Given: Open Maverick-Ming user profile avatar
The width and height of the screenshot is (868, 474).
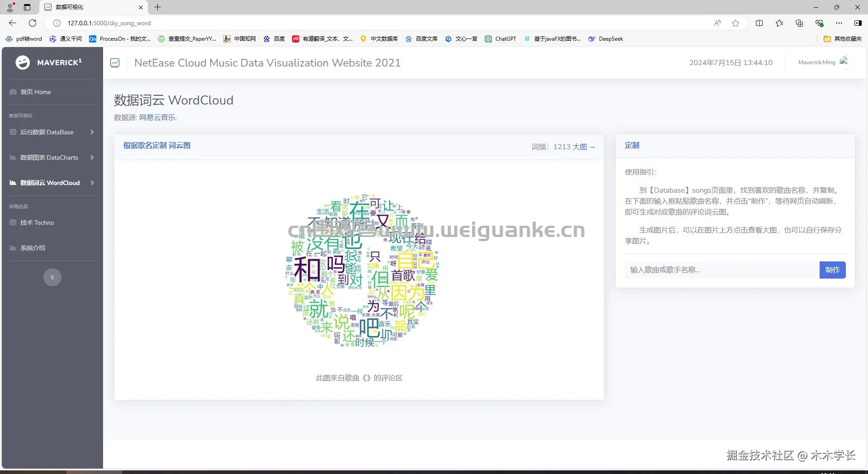Looking at the screenshot, I should 844,62.
